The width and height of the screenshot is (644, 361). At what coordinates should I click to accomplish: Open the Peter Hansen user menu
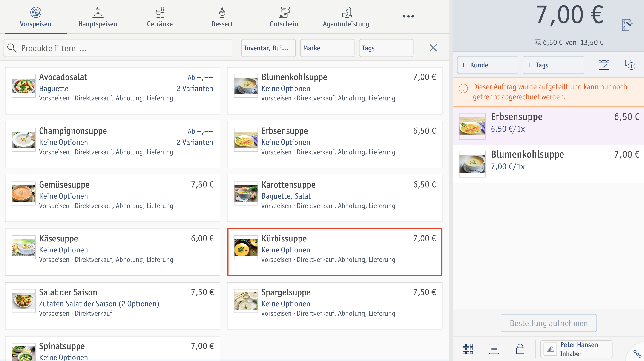click(576, 349)
